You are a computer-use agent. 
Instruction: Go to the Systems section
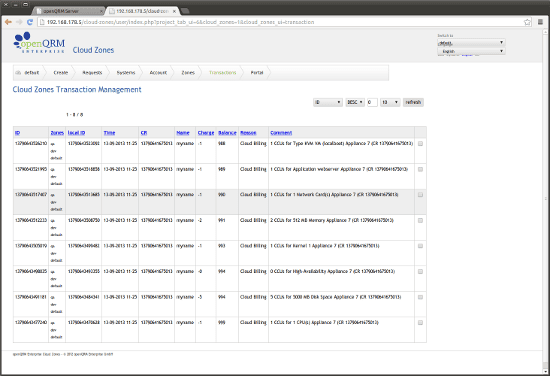(126, 73)
